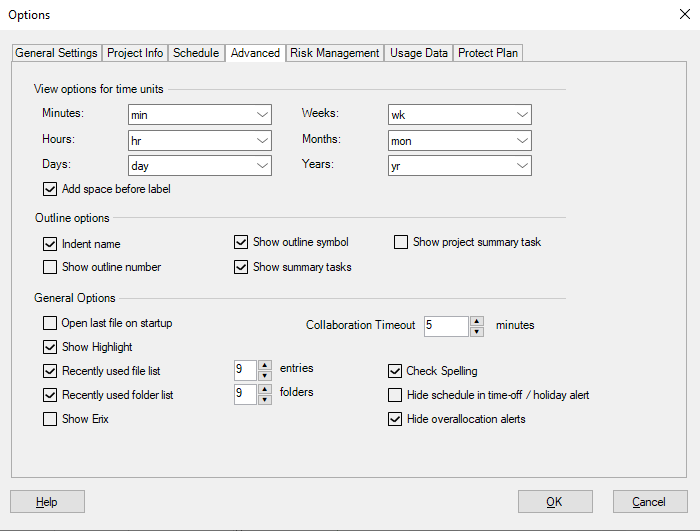Go to the Protect Plan tab

tap(488, 53)
